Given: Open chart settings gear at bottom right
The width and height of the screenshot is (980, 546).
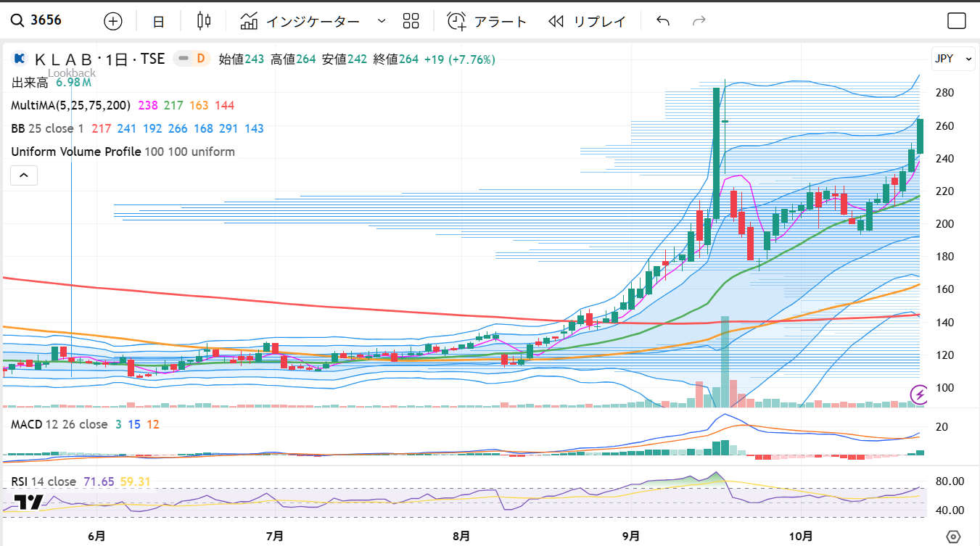Looking at the screenshot, I should click(954, 537).
